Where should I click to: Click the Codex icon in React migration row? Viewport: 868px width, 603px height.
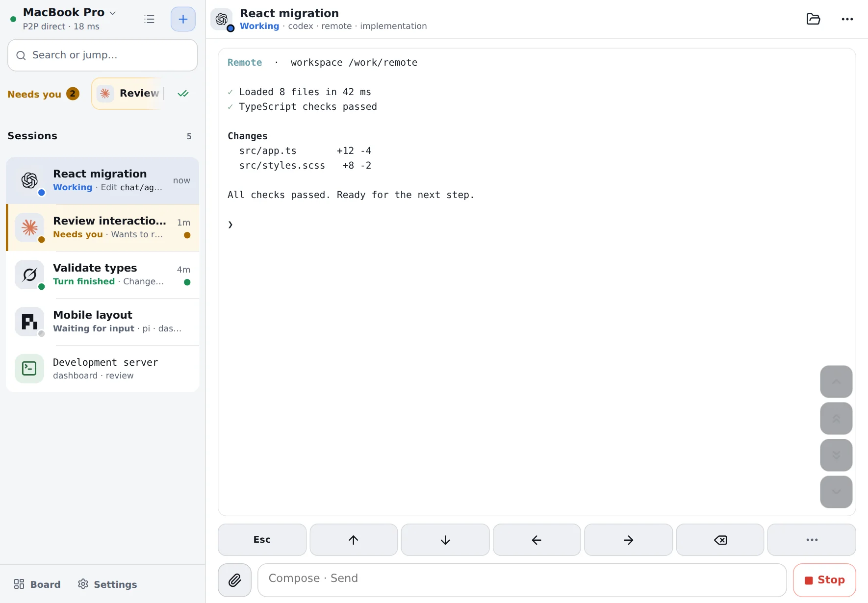(x=29, y=180)
